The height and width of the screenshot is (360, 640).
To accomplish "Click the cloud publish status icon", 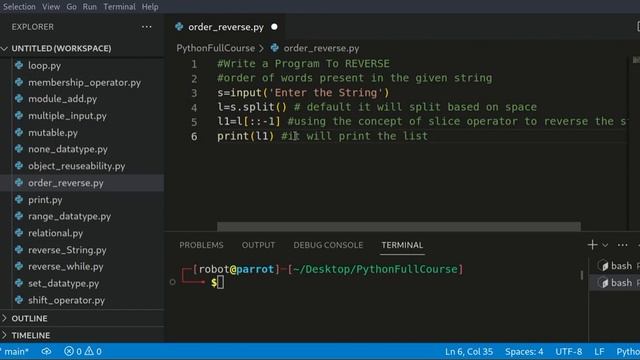I will (x=46, y=351).
